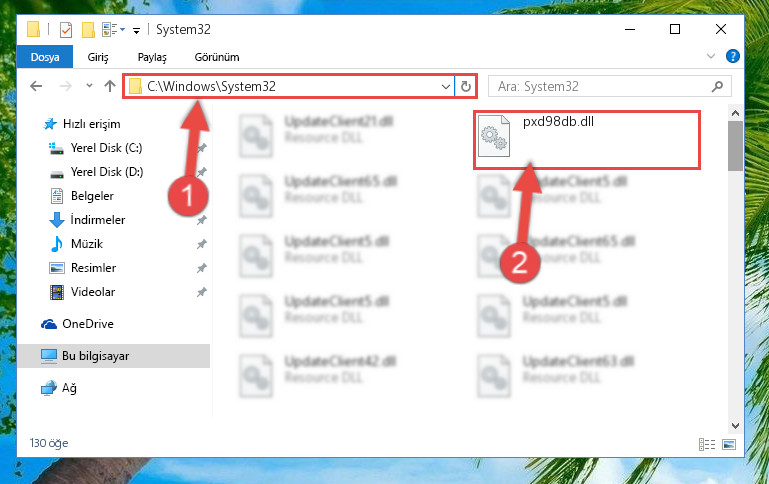The height and width of the screenshot is (484, 769).
Task: Expand the recent locations chevron
Action: click(89, 86)
